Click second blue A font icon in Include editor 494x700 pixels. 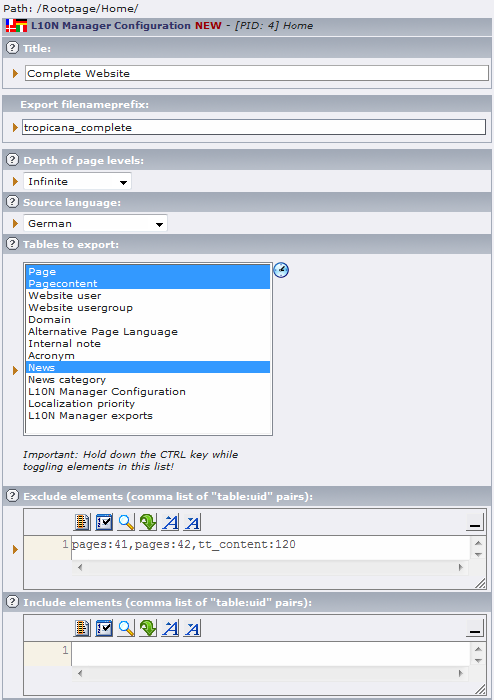(192, 628)
